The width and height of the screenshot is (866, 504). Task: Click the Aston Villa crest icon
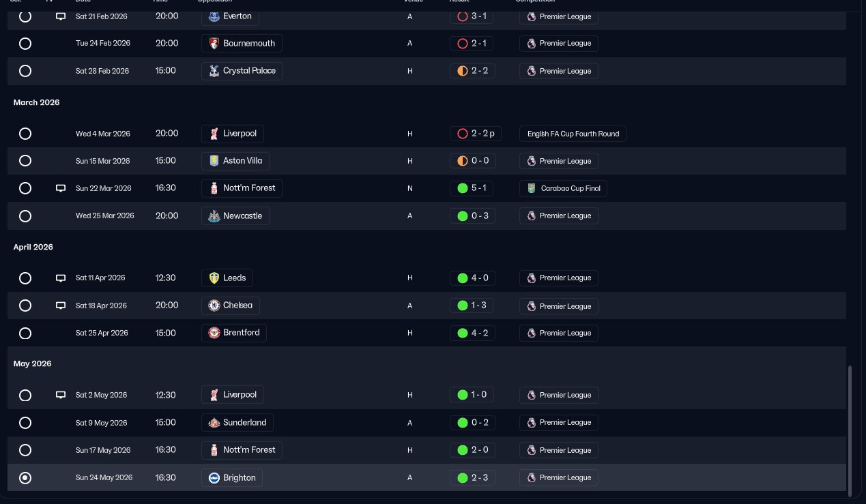click(214, 161)
